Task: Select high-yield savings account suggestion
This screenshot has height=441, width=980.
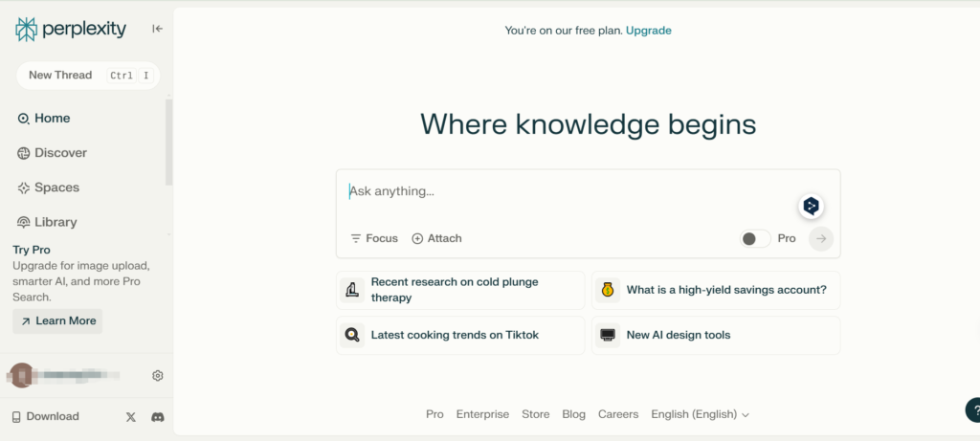Action: (716, 291)
